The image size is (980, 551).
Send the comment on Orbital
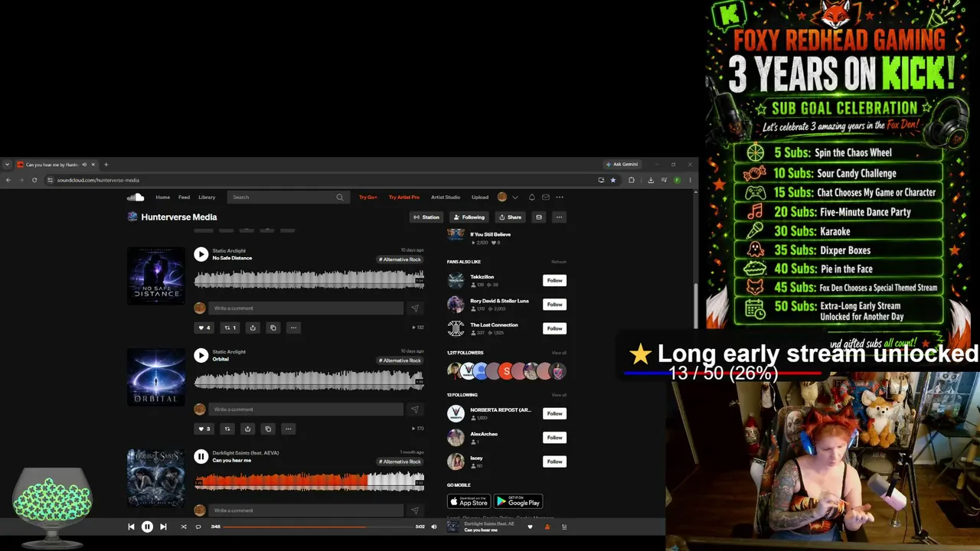[x=414, y=409]
